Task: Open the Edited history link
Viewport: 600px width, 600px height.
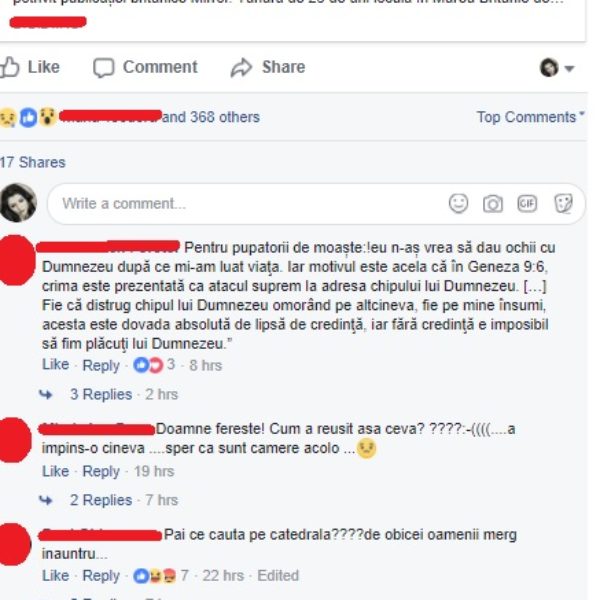Action: (x=278, y=576)
